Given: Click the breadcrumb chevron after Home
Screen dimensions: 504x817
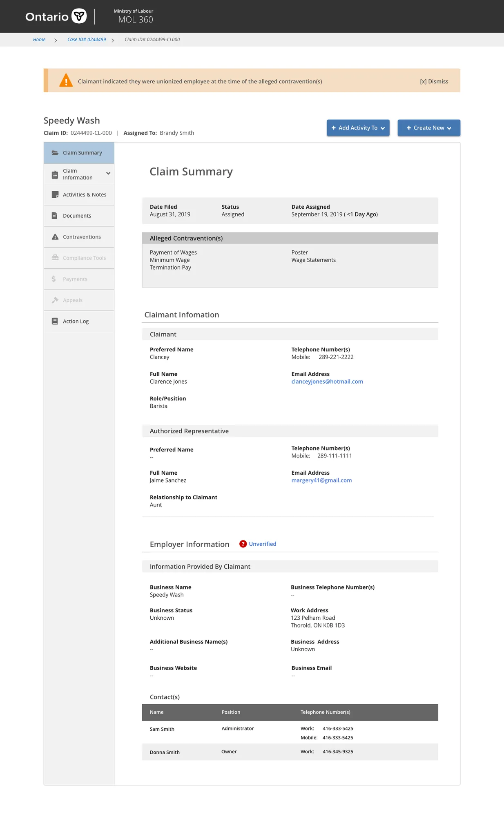Looking at the screenshot, I should pyautogui.click(x=56, y=40).
